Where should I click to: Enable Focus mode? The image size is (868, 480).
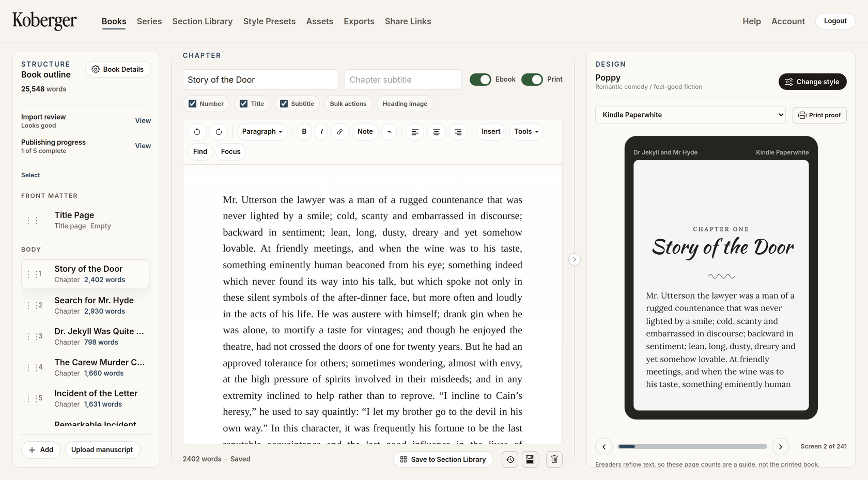[x=230, y=152]
